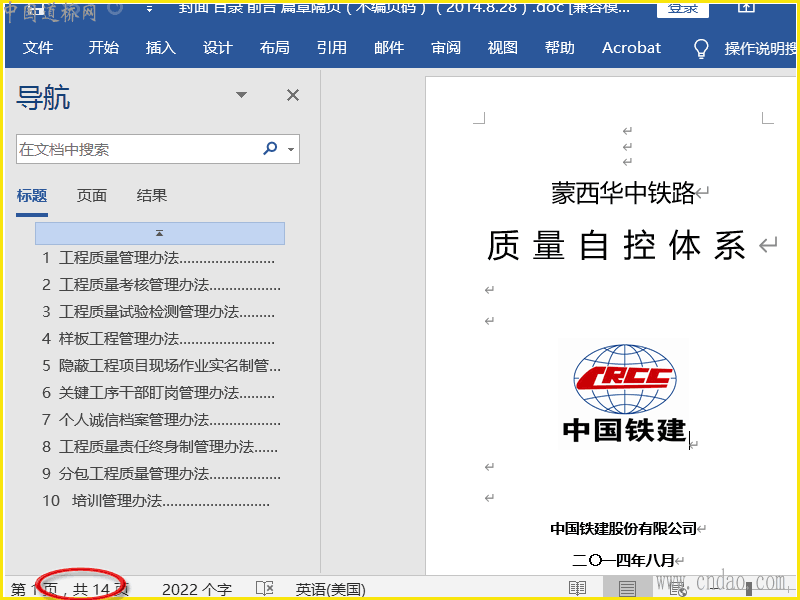Select the 标题 tab in navigation pane
The image size is (800, 600).
point(32,195)
